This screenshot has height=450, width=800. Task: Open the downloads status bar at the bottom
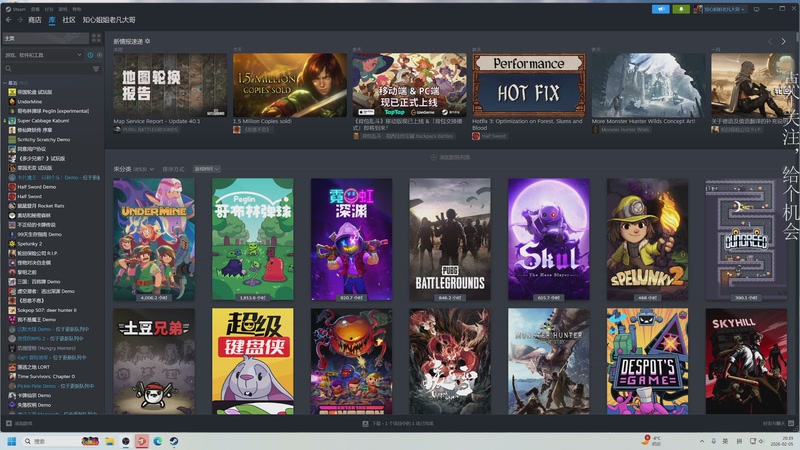[398, 423]
